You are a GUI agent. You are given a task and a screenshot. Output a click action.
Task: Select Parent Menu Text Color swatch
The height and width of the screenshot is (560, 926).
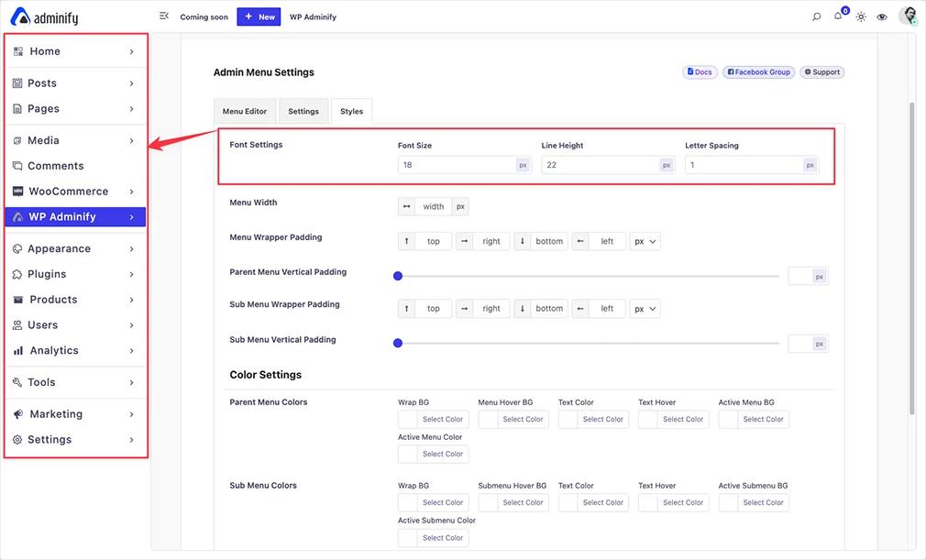pyautogui.click(x=593, y=419)
